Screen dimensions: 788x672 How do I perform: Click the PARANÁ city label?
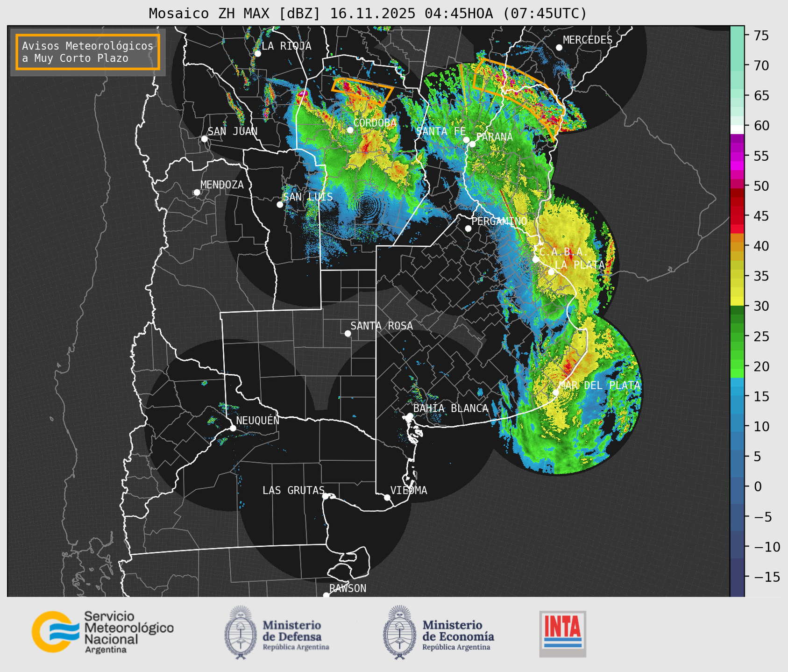point(494,137)
